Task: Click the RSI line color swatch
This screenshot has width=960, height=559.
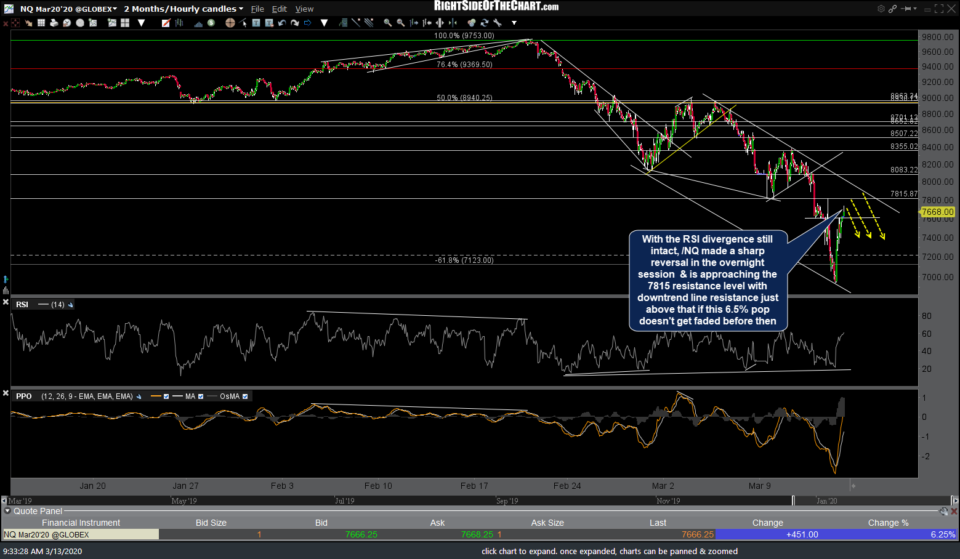Action: (43, 304)
